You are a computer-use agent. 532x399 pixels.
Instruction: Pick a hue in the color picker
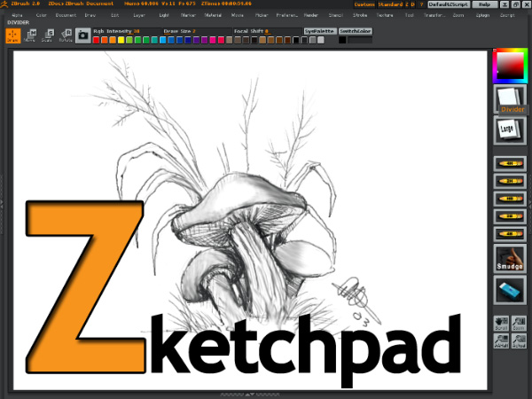[510, 66]
